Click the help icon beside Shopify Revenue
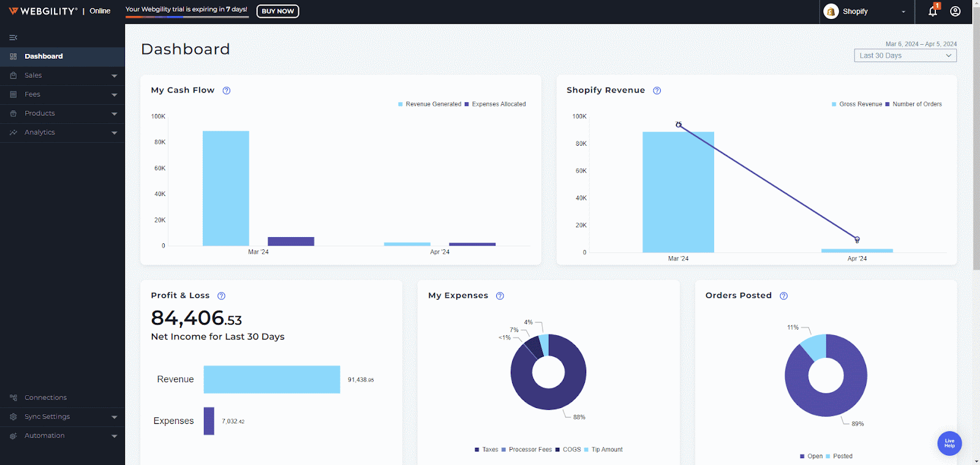 coord(657,91)
